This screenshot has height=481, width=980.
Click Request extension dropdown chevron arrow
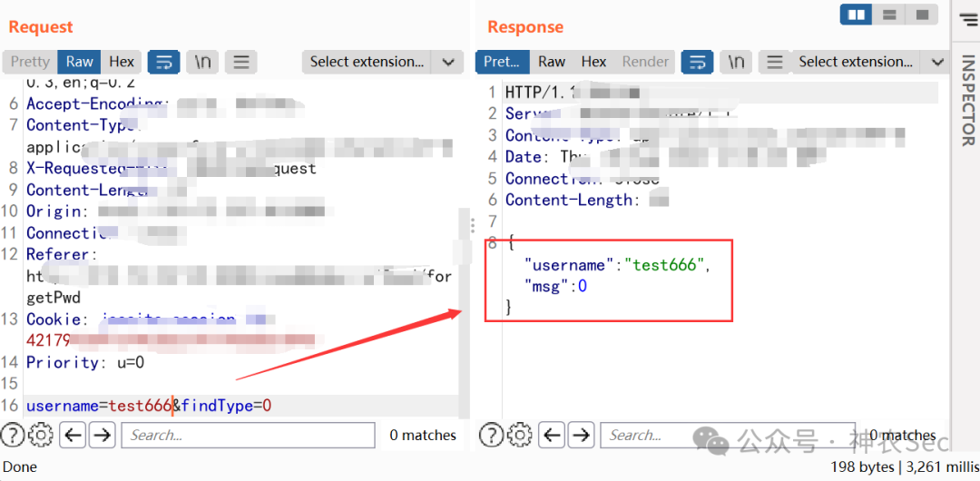[448, 62]
